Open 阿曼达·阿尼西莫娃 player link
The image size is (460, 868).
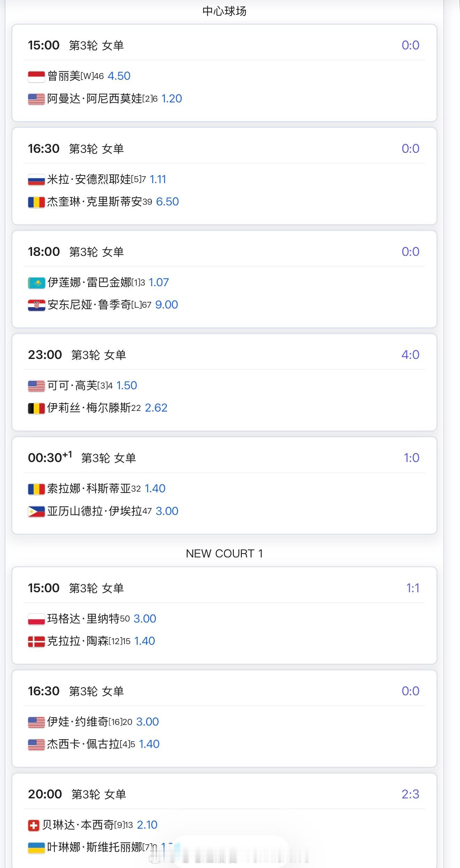click(x=94, y=99)
